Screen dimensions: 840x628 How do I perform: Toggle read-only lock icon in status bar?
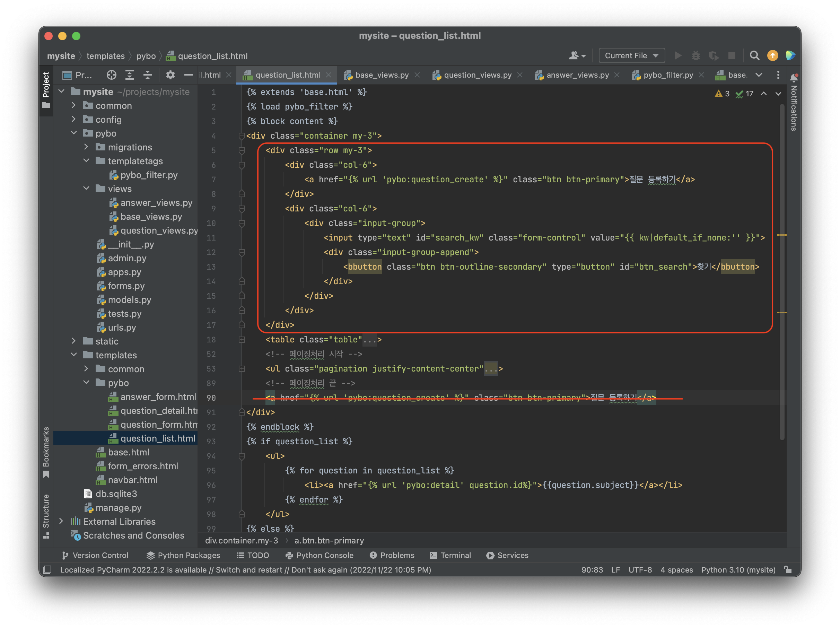(788, 569)
